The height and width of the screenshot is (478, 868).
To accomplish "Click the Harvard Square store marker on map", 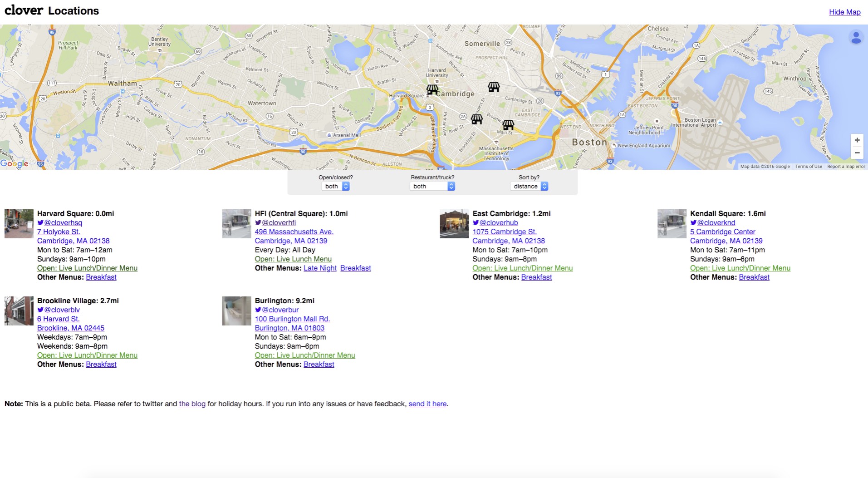I will [x=432, y=89].
